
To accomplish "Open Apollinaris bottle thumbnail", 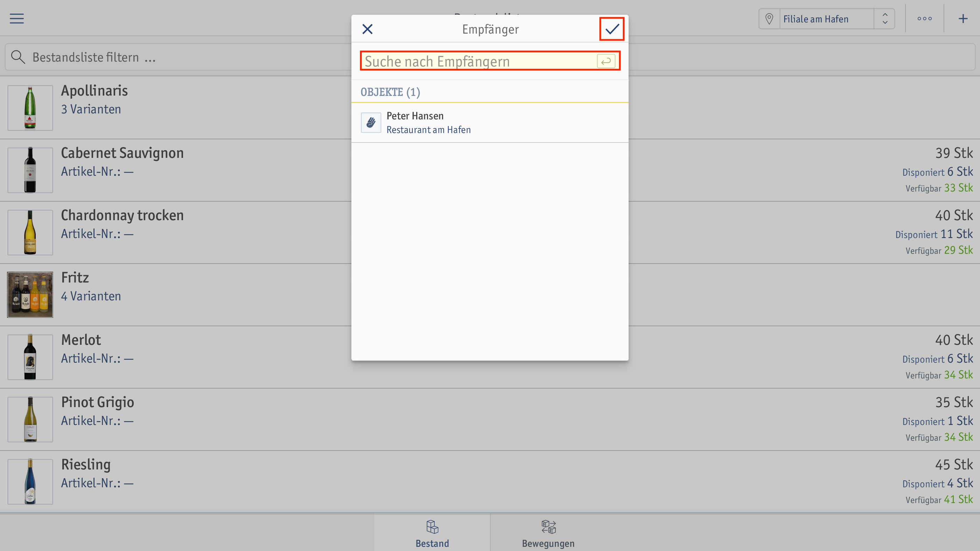I will (x=30, y=108).
